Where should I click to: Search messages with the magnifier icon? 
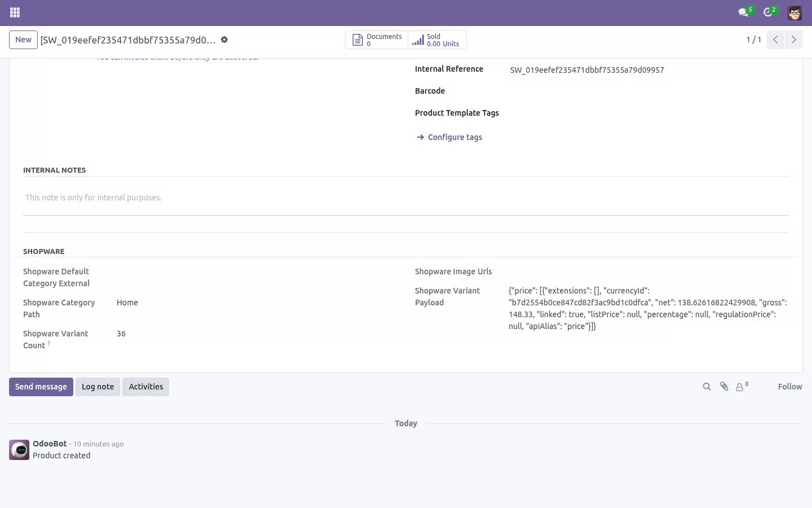tap(707, 387)
